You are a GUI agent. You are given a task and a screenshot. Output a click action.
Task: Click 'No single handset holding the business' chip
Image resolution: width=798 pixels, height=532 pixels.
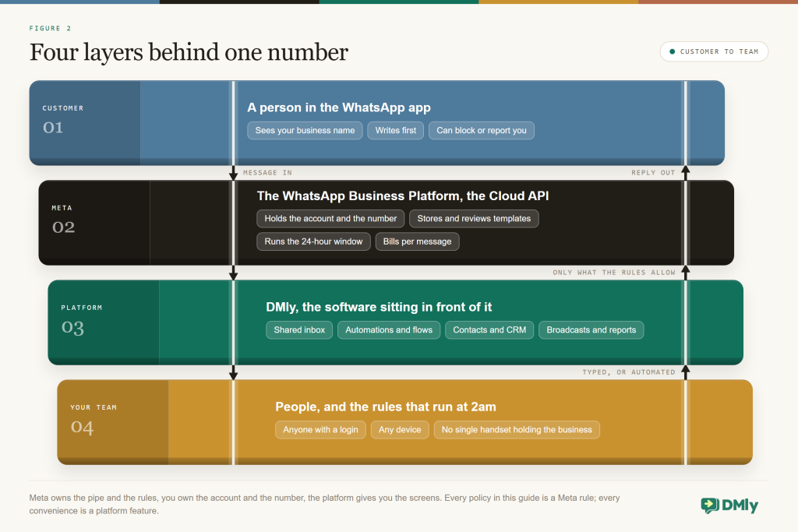click(x=517, y=430)
